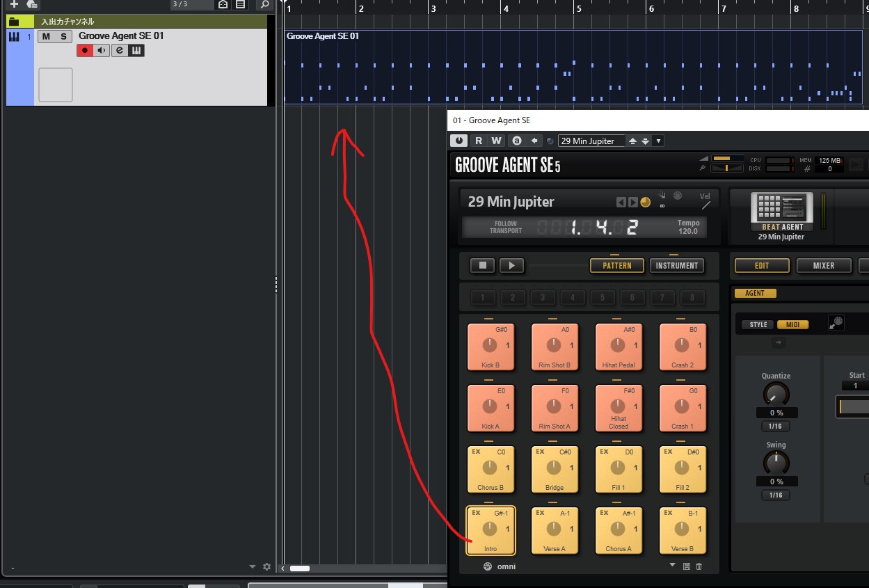
Task: Click the plug-in header left arrow icon
Action: 534,141
